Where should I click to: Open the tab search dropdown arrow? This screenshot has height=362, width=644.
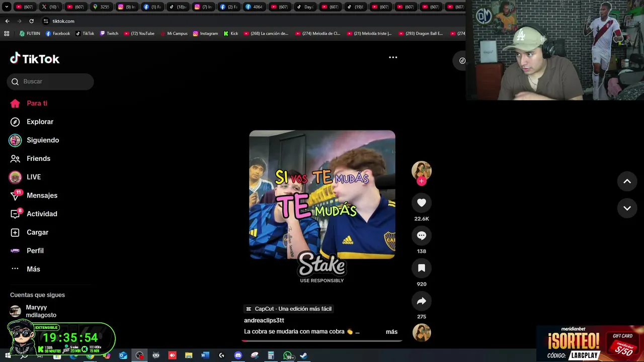point(7,7)
